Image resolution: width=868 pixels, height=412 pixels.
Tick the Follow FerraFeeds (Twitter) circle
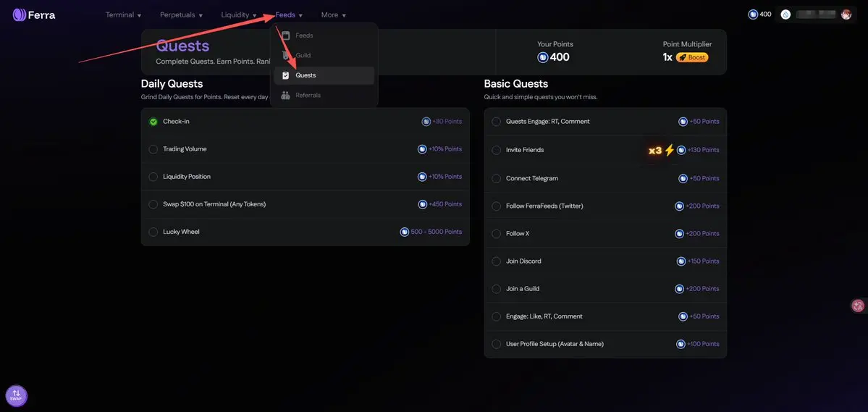496,206
